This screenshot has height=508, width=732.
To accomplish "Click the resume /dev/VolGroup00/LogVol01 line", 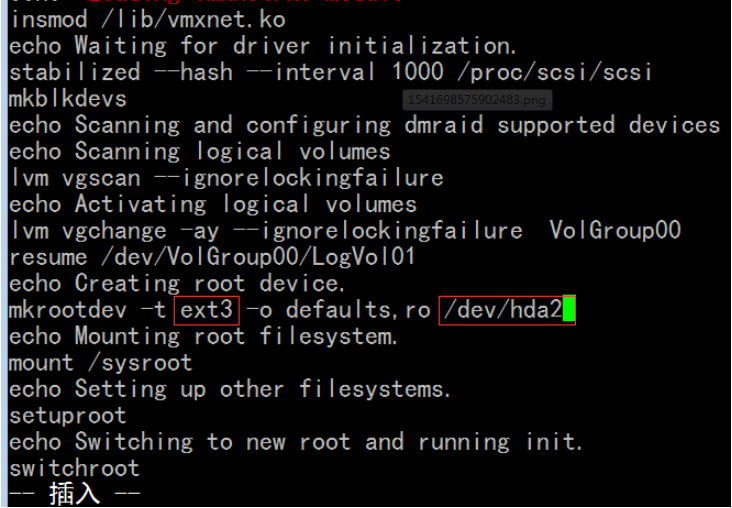I will 212,257.
